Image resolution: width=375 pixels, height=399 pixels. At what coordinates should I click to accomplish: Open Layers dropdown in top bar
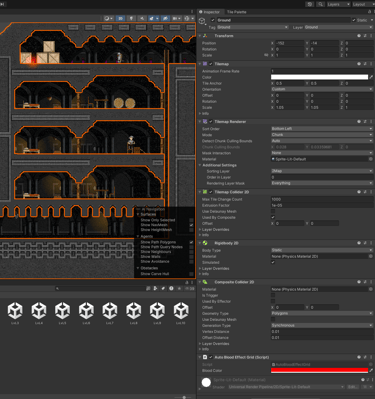coord(338,4)
